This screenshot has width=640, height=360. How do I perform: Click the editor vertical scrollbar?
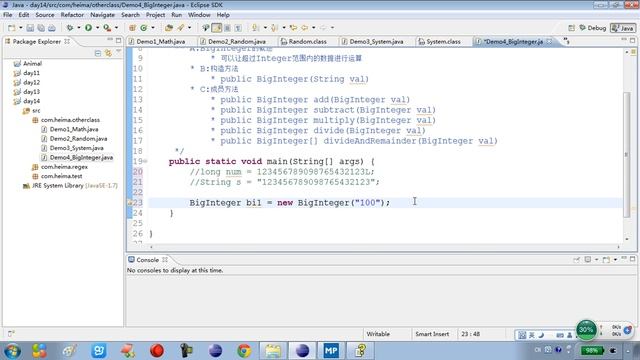pos(627,154)
